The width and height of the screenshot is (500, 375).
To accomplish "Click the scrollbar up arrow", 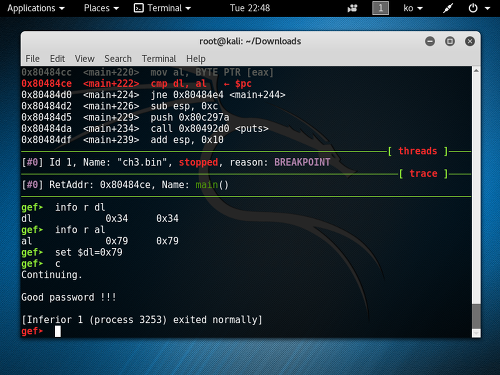I will pos(476,71).
